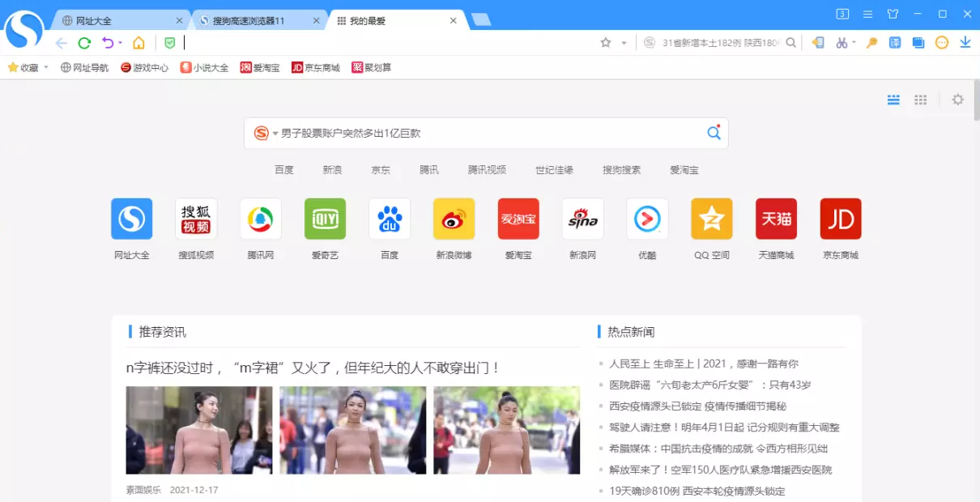This screenshot has height=502, width=980.
Task: Click the translate icon in the toolbar
Action: pyautogui.click(x=895, y=43)
